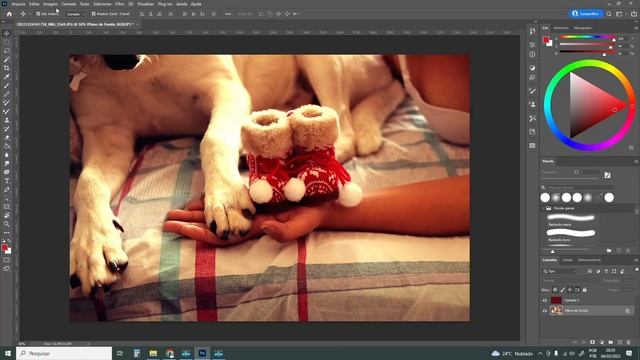Viewport: 640px width, 360px height.
Task: Open the Camada auto-select dropdown
Action: (x=76, y=14)
